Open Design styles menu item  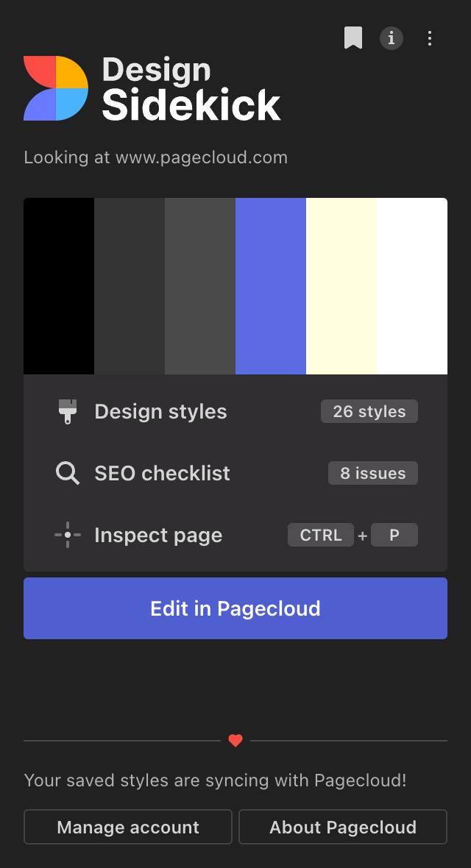click(235, 411)
